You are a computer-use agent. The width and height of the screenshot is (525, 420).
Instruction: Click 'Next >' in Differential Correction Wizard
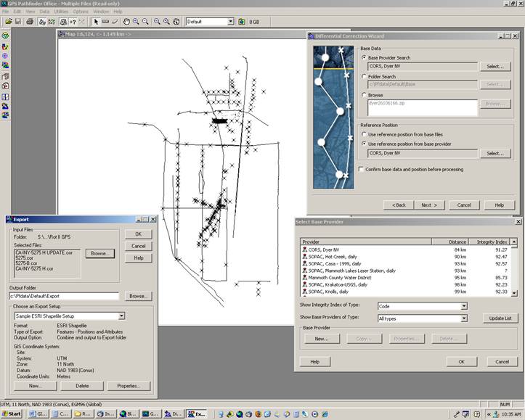click(429, 205)
